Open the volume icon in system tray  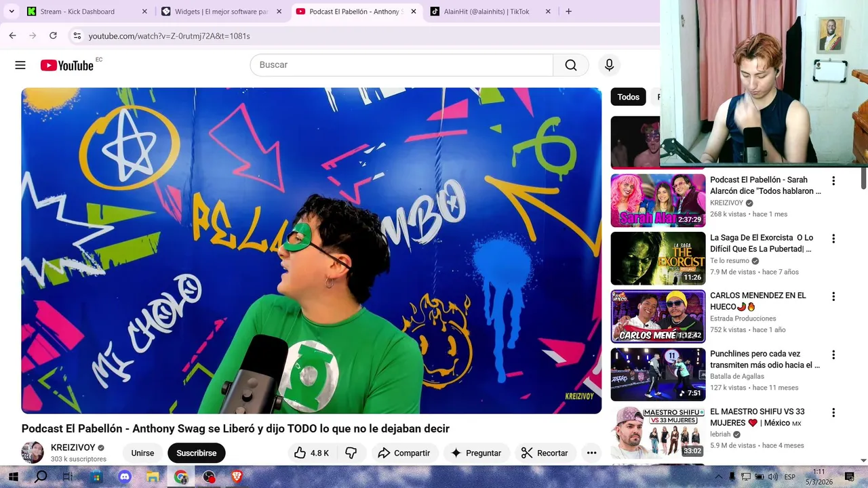[773, 477]
